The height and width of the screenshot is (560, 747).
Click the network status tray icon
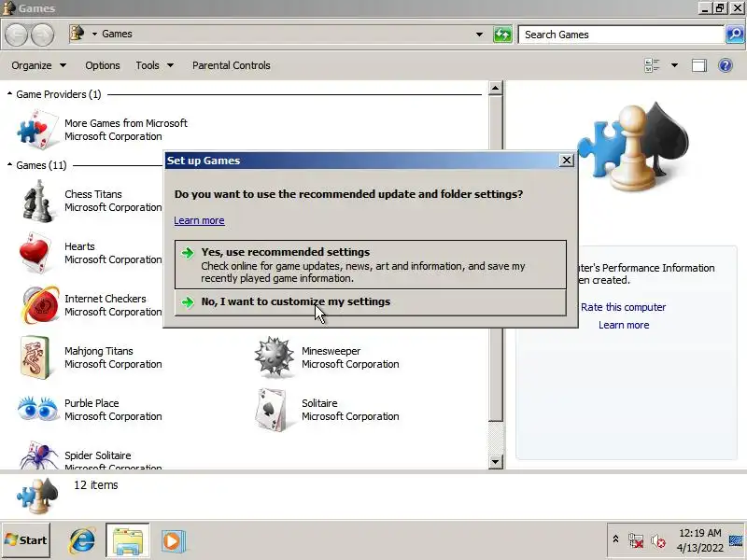(636, 541)
